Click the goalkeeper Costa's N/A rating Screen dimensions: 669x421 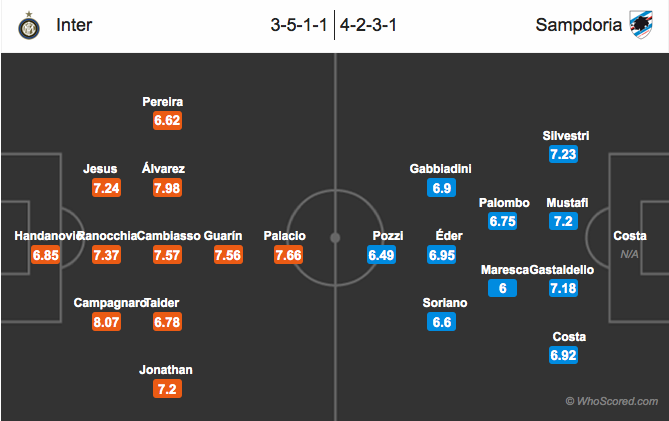(x=629, y=255)
